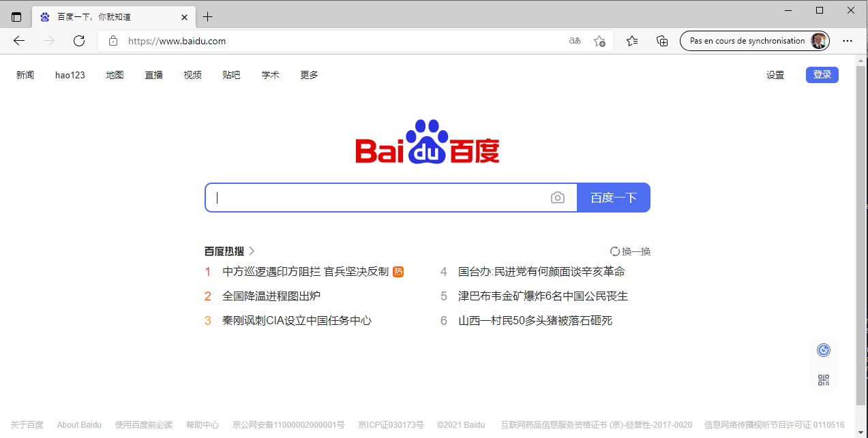868x438 pixels.
Task: Click the site lock info icon
Action: click(113, 41)
